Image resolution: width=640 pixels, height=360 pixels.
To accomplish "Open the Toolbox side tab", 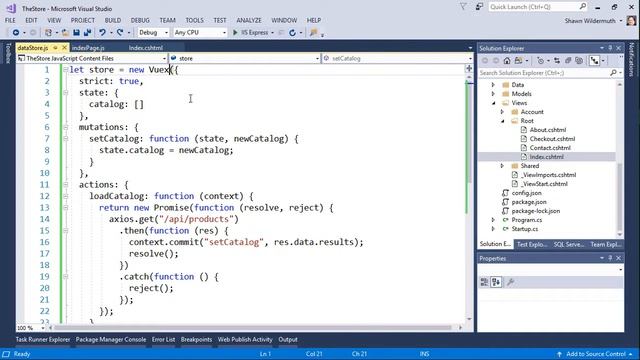I will tap(8, 53).
